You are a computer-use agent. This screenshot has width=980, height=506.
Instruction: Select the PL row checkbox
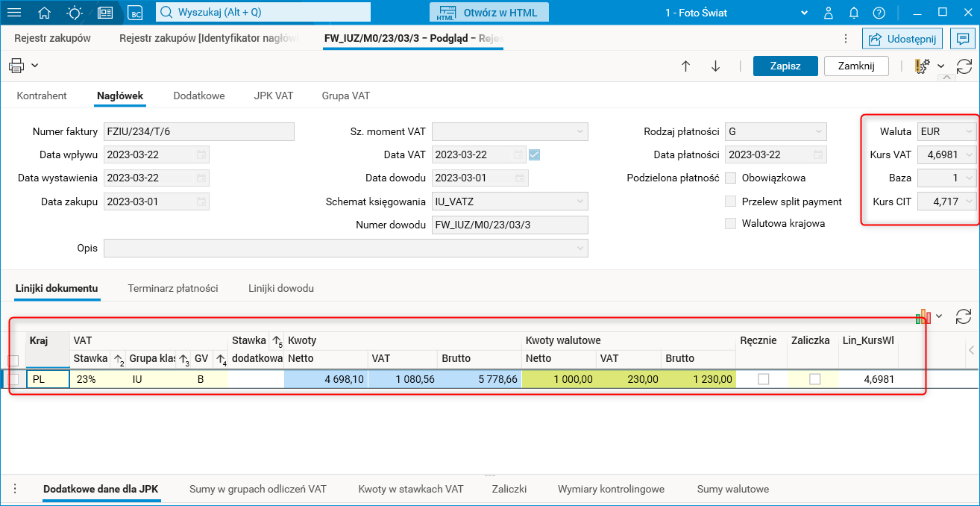tap(13, 379)
